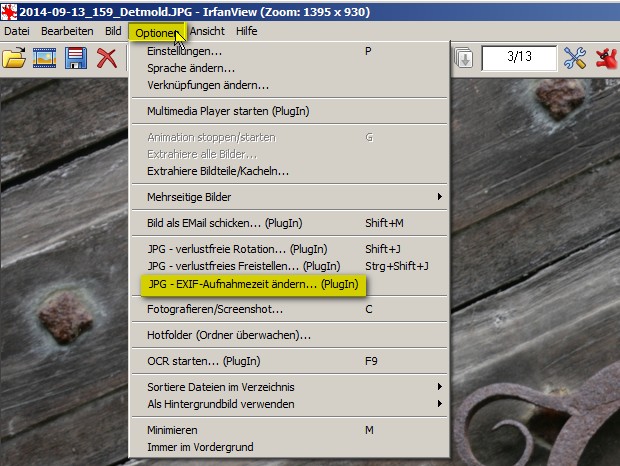The width and height of the screenshot is (620, 466).
Task: Expand Sortiere Dateien im Verzeichnis submenu
Action: (291, 387)
